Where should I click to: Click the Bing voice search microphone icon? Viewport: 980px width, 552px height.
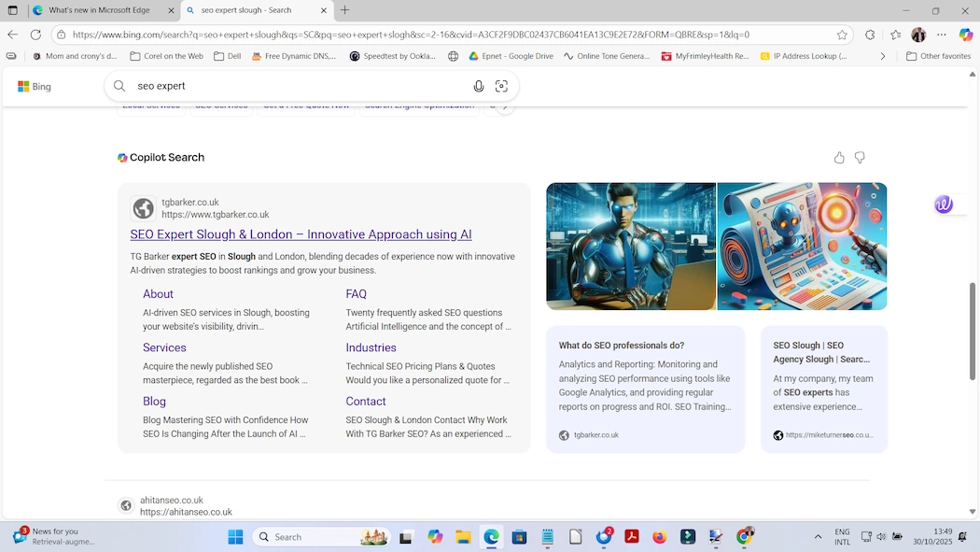pyautogui.click(x=479, y=86)
